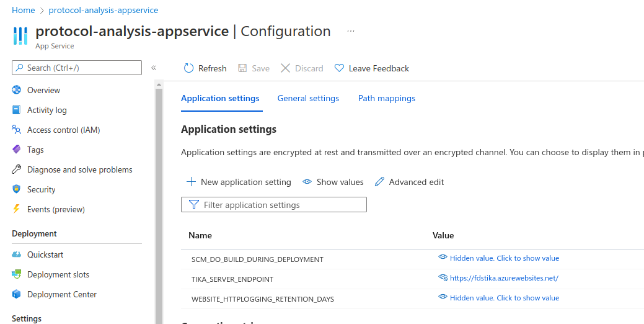This screenshot has height=324, width=644.
Task: Click Home breadcrumb link
Action: 24,11
